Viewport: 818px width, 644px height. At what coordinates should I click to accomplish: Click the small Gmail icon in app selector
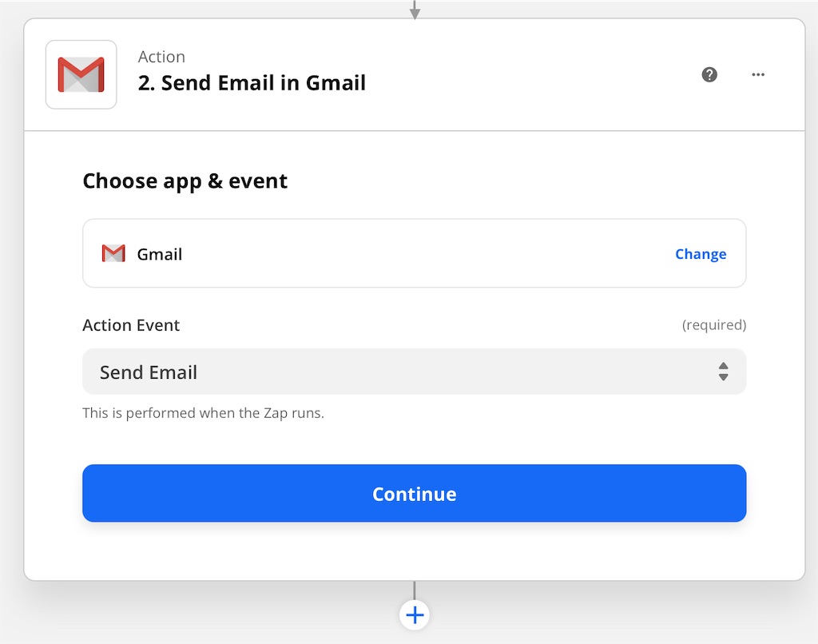click(113, 253)
